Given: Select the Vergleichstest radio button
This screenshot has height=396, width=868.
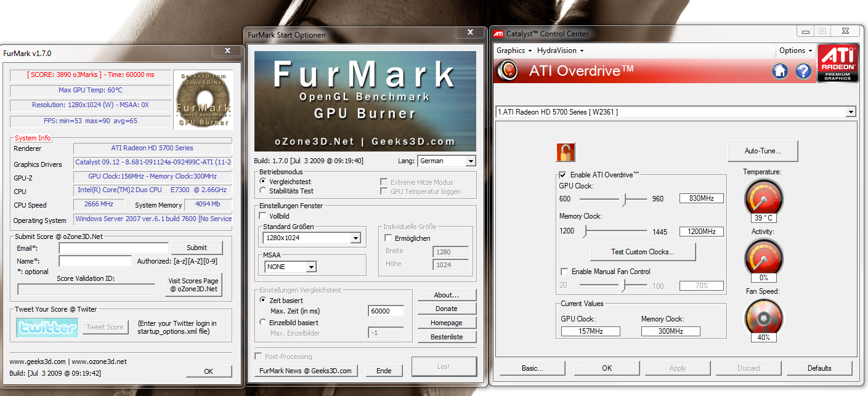Looking at the screenshot, I should click(x=263, y=182).
